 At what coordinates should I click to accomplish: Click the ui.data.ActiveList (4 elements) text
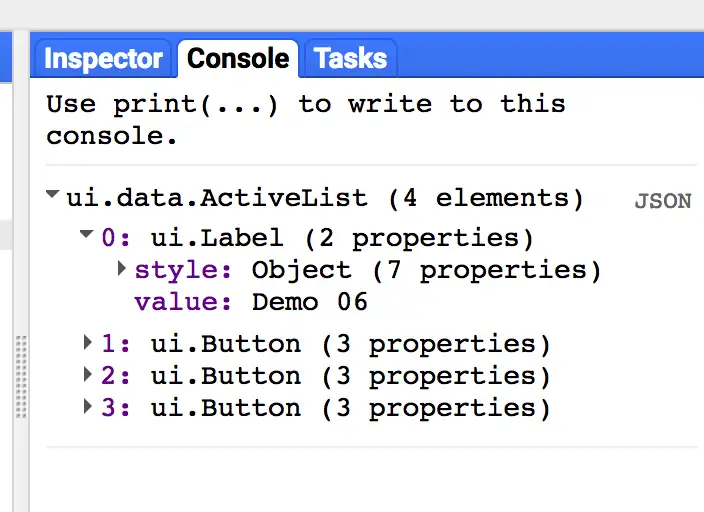[325, 199]
